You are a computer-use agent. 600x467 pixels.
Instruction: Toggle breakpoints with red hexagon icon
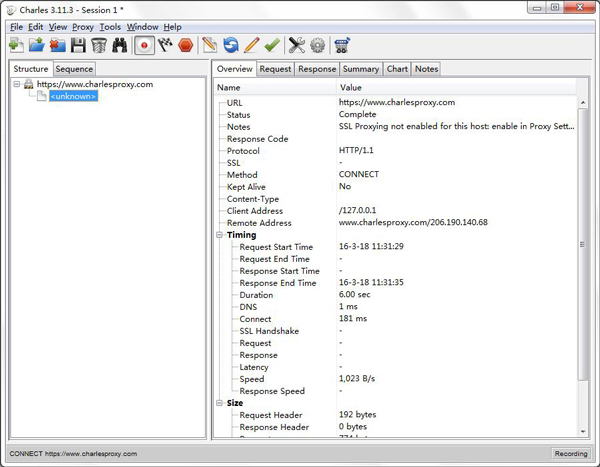click(x=186, y=45)
